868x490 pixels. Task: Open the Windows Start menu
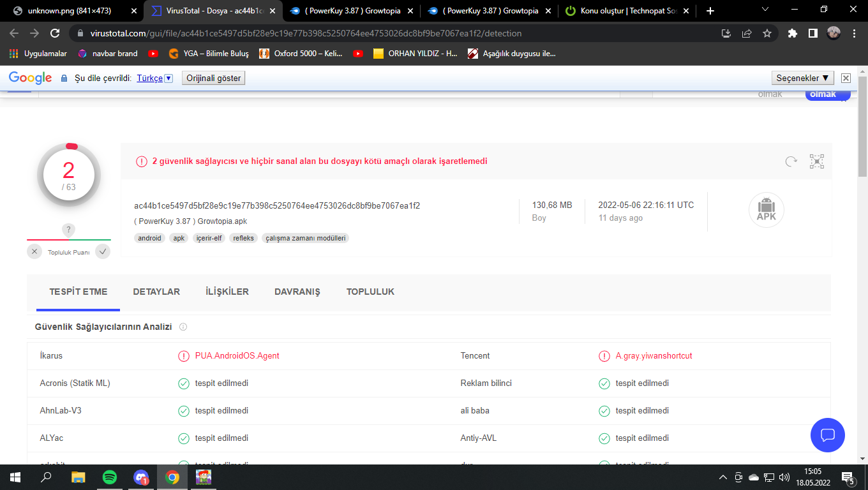(x=15, y=477)
